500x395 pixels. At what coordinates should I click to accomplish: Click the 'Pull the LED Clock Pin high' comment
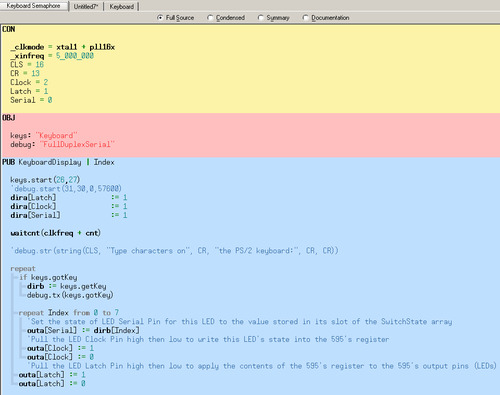[208, 339]
